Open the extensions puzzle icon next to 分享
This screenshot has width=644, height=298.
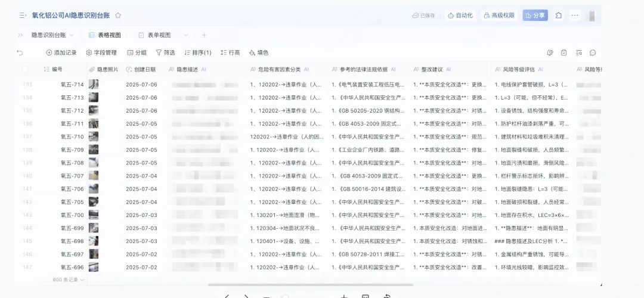(x=559, y=15)
